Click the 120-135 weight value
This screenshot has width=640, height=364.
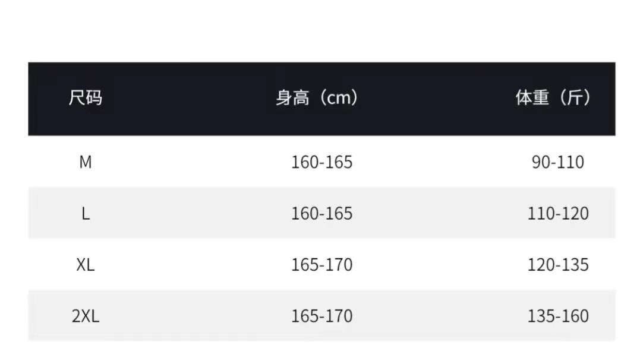(x=558, y=265)
